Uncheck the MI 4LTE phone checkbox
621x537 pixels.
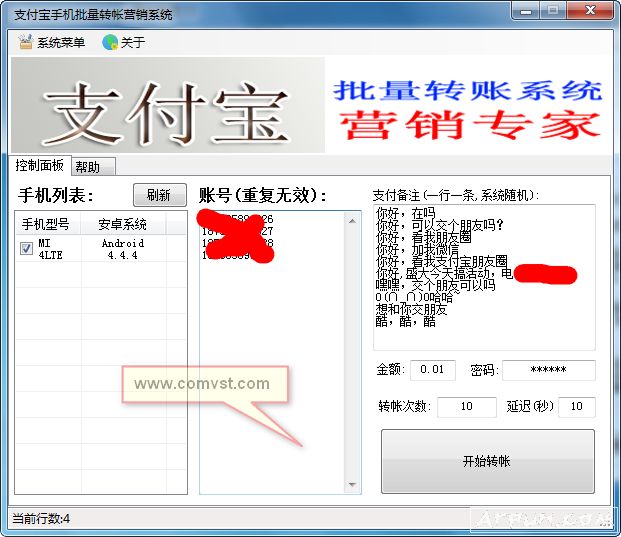click(26, 249)
